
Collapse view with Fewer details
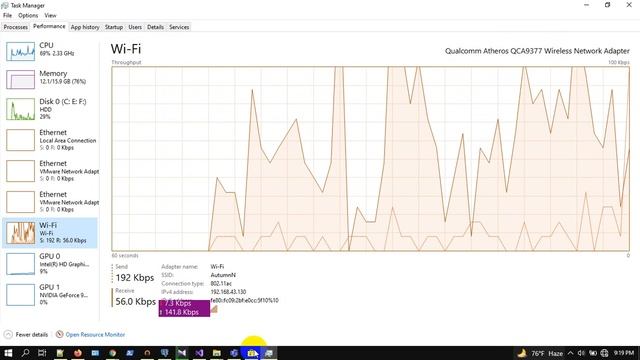tap(26, 335)
